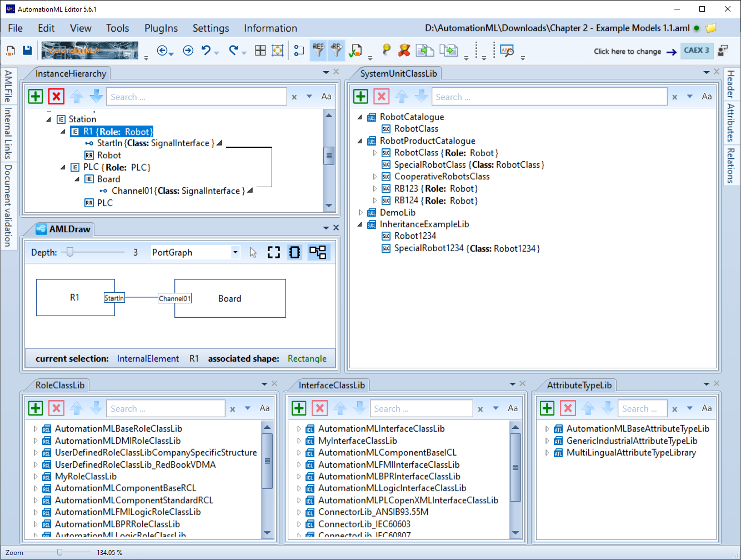This screenshot has width=741, height=560.
Task: Open the Document validation side tab
Action: [x=8, y=206]
